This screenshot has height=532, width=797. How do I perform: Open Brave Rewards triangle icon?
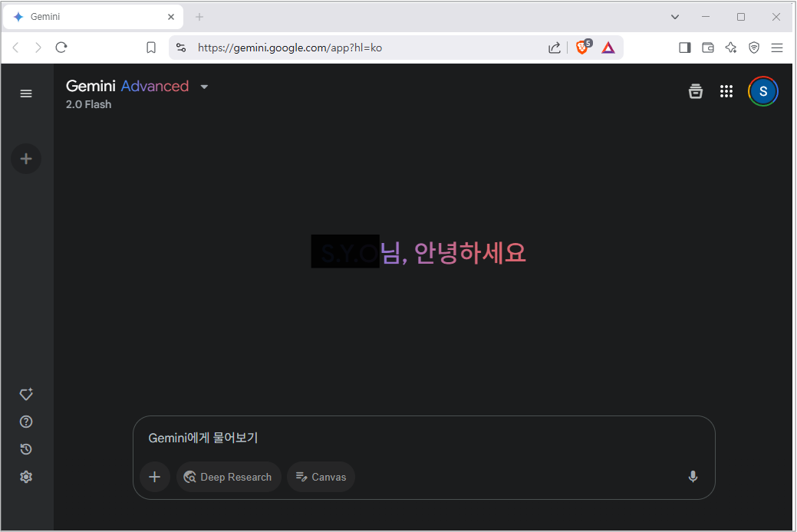608,48
